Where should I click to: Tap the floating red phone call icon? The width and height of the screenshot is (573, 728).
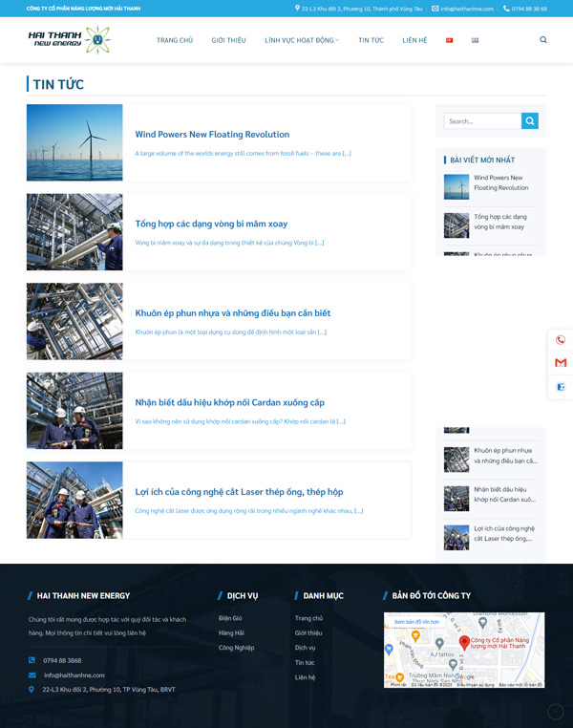561,340
